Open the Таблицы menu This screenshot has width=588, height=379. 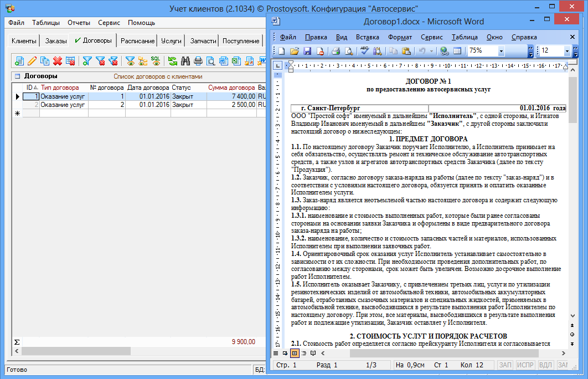[46, 23]
